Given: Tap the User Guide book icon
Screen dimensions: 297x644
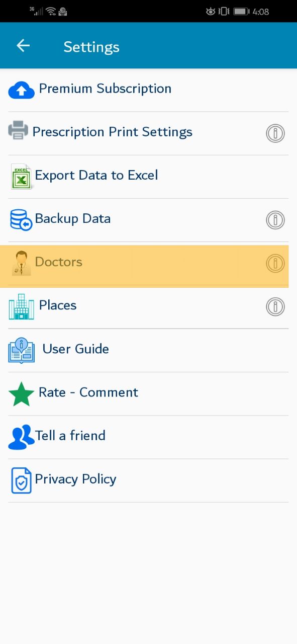Looking at the screenshot, I should click(22, 351).
